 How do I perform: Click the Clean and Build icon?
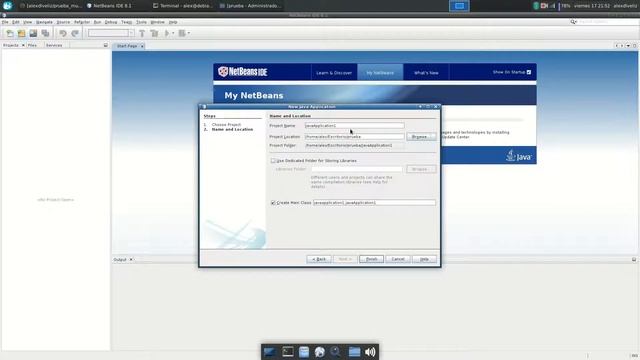tap(154, 33)
